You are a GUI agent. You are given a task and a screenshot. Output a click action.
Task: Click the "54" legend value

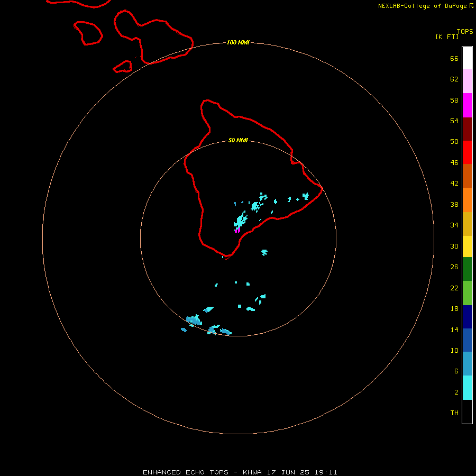454,121
